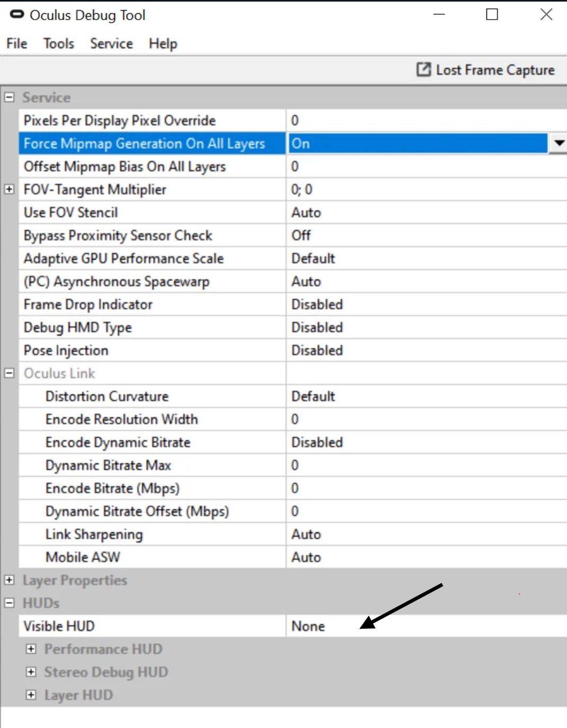The height and width of the screenshot is (728, 567).
Task: Click the Lost Frame Capture button
Action: click(x=485, y=70)
